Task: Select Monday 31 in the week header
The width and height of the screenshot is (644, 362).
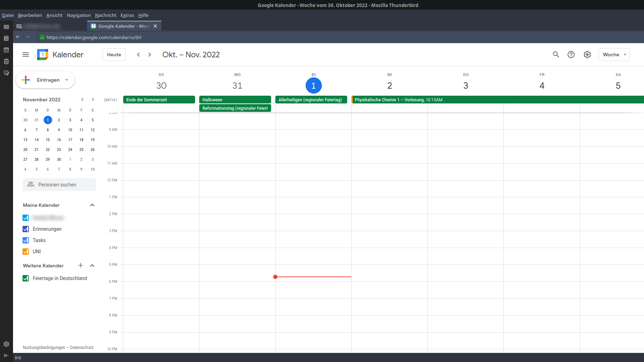Action: coord(237,85)
